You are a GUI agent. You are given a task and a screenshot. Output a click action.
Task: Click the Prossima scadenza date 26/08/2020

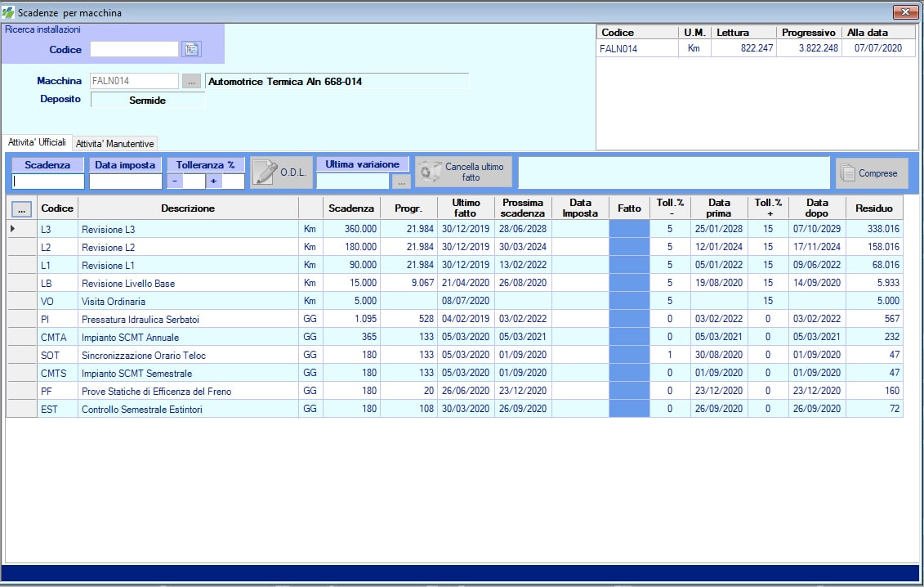point(523,283)
